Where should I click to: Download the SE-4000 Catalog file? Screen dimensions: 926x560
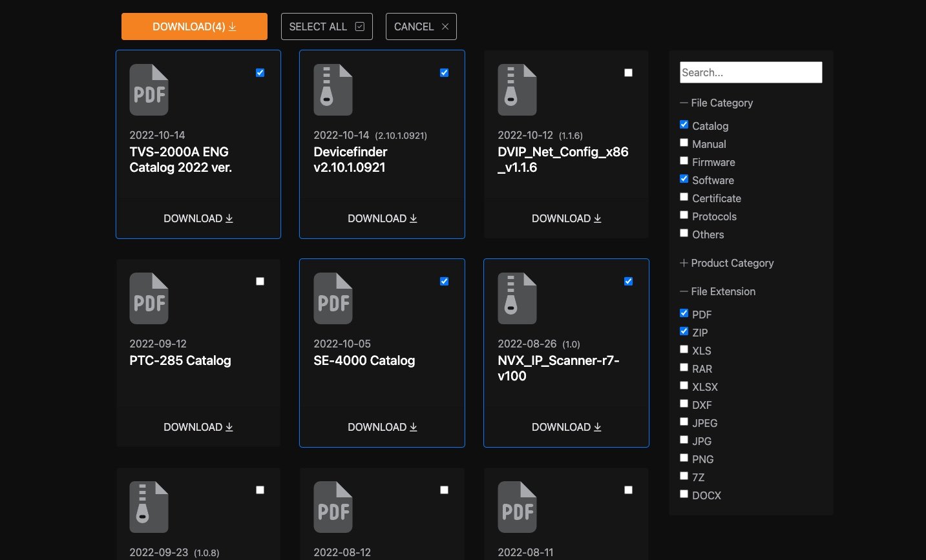click(382, 427)
